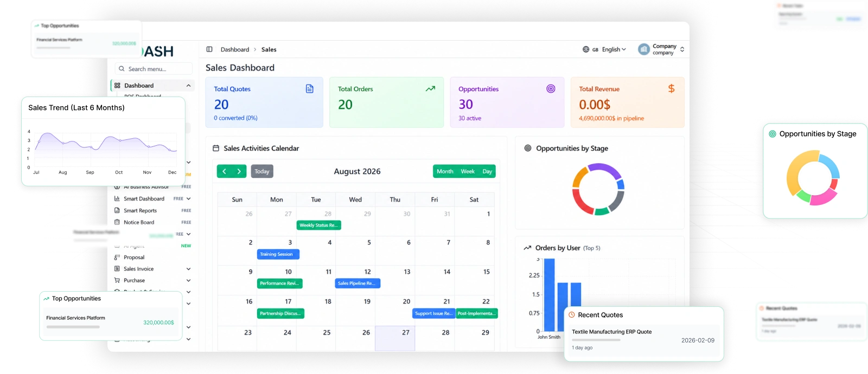Screen dimensions: 868x374
Task: Switch calendar to Month view
Action: [x=445, y=171]
